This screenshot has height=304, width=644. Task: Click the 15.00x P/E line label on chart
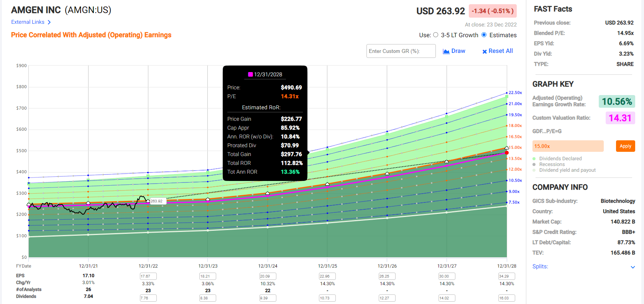[x=515, y=148]
